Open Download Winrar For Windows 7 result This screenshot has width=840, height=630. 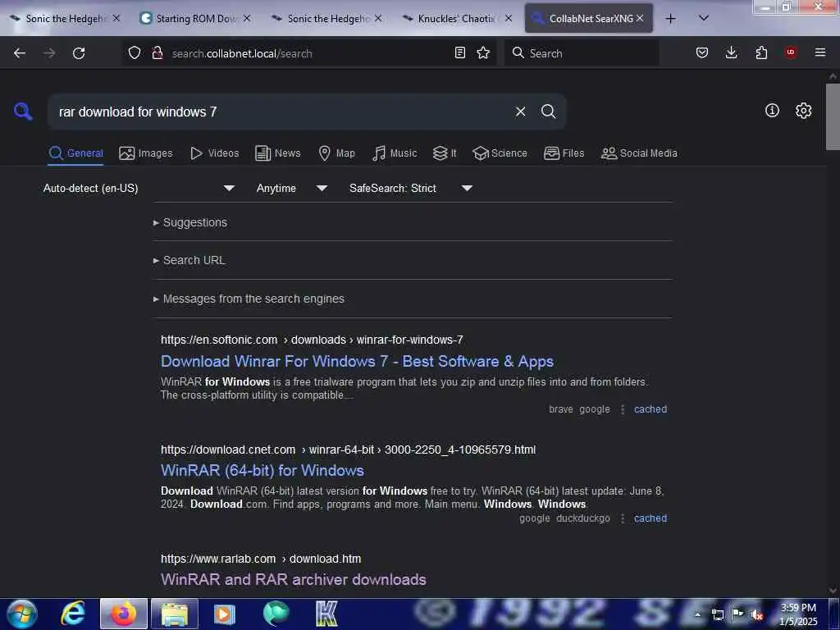(357, 362)
